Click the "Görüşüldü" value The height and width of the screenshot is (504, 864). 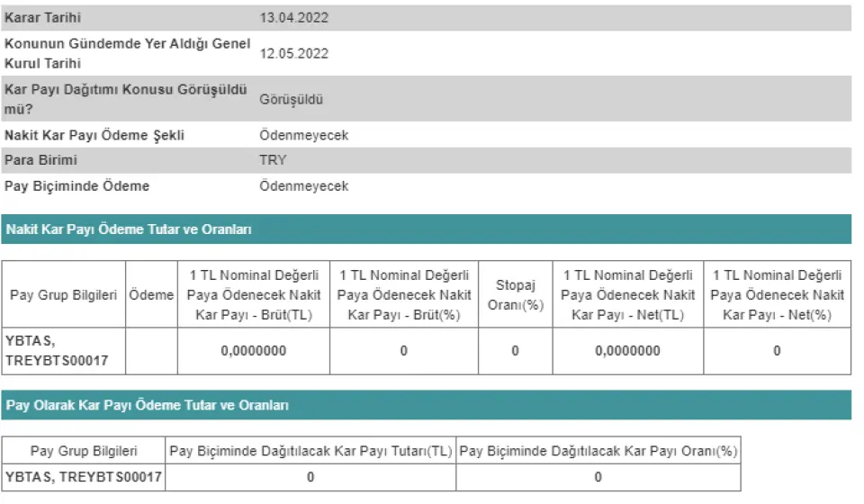point(291,99)
